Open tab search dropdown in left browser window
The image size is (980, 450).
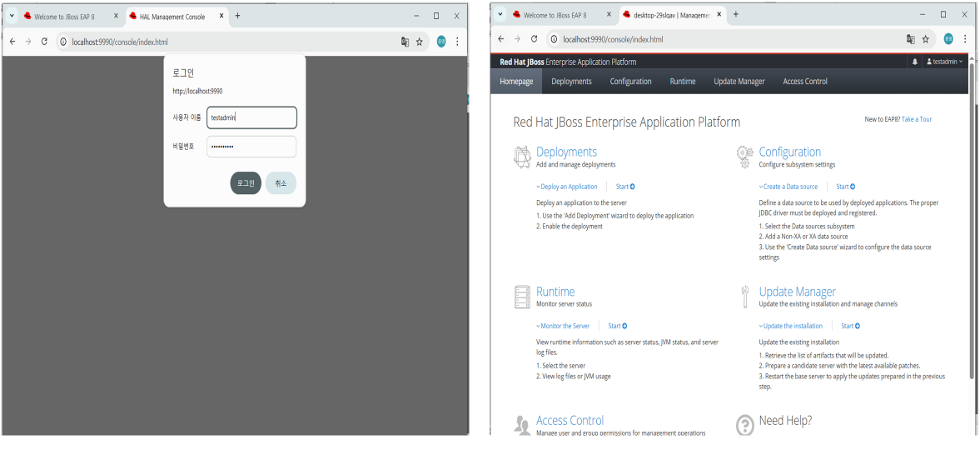pos(11,17)
